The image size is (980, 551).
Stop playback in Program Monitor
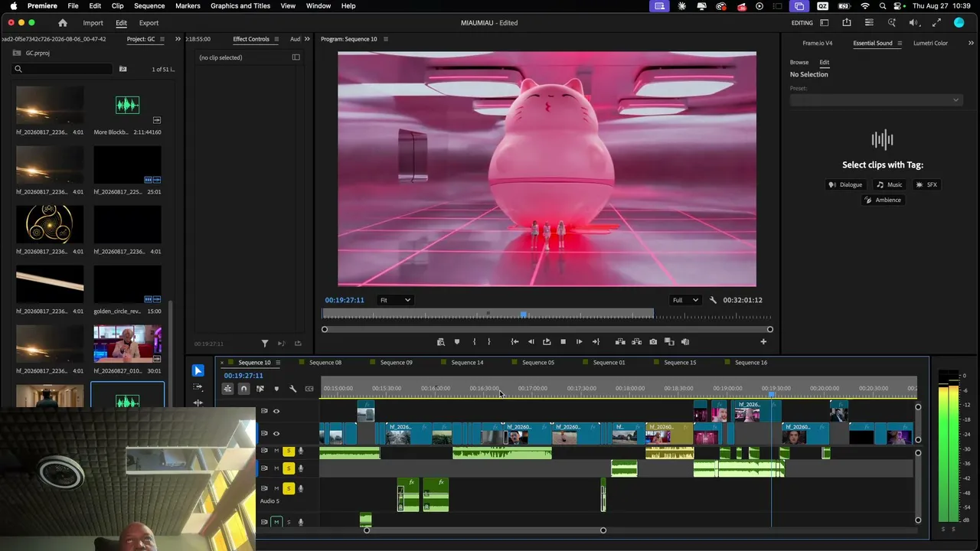[x=563, y=342]
